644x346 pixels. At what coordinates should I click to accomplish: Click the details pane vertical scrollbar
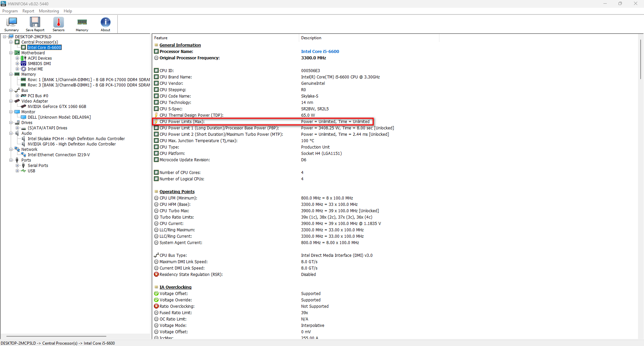[x=640, y=59]
